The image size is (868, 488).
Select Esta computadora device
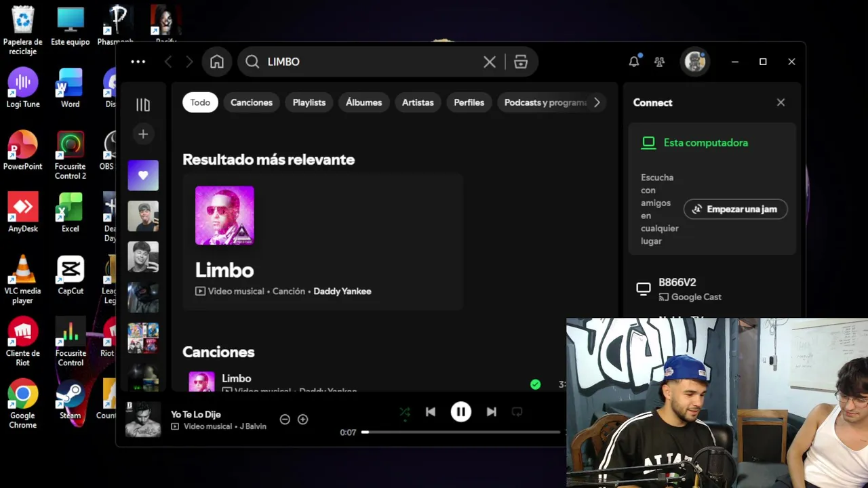pos(705,143)
